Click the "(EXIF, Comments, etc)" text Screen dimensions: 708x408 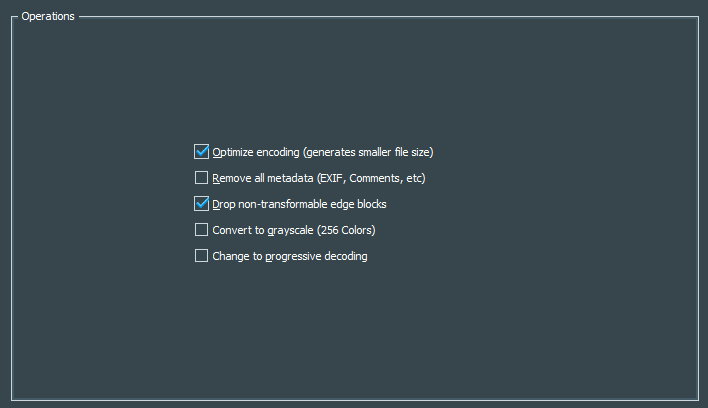click(x=372, y=179)
